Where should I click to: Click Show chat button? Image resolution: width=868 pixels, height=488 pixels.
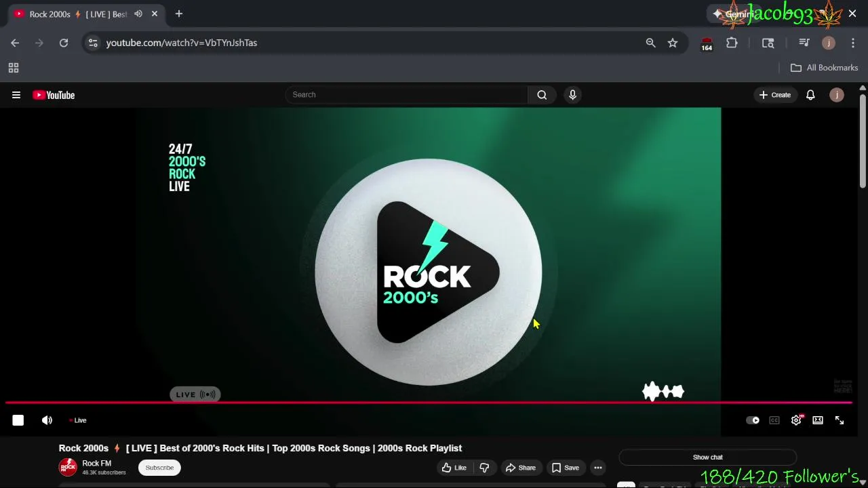[x=708, y=457]
